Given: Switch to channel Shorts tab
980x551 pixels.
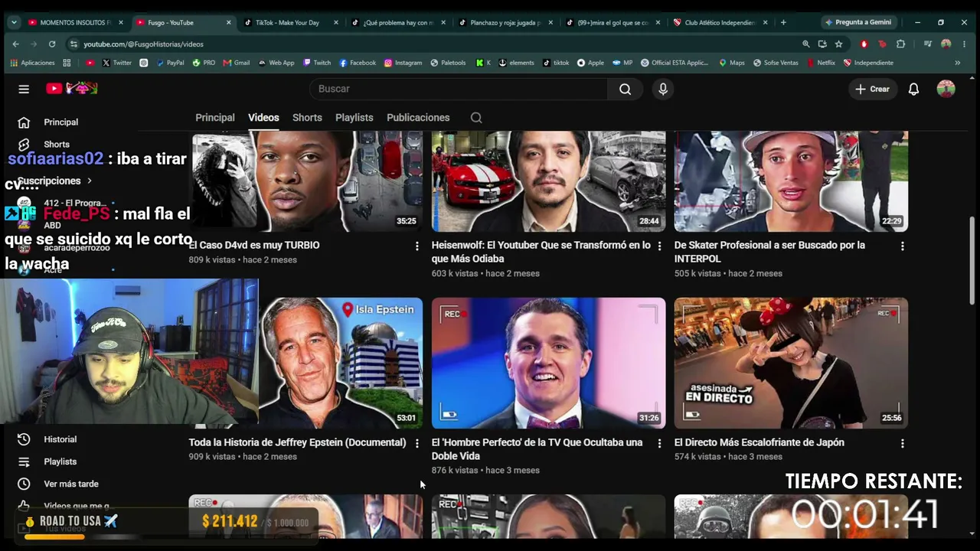Looking at the screenshot, I should tap(307, 118).
